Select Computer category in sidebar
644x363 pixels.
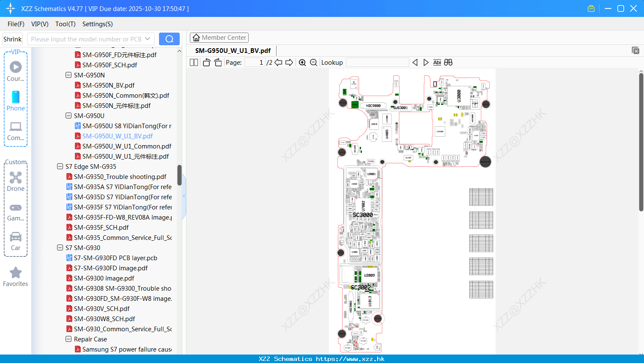point(16,131)
